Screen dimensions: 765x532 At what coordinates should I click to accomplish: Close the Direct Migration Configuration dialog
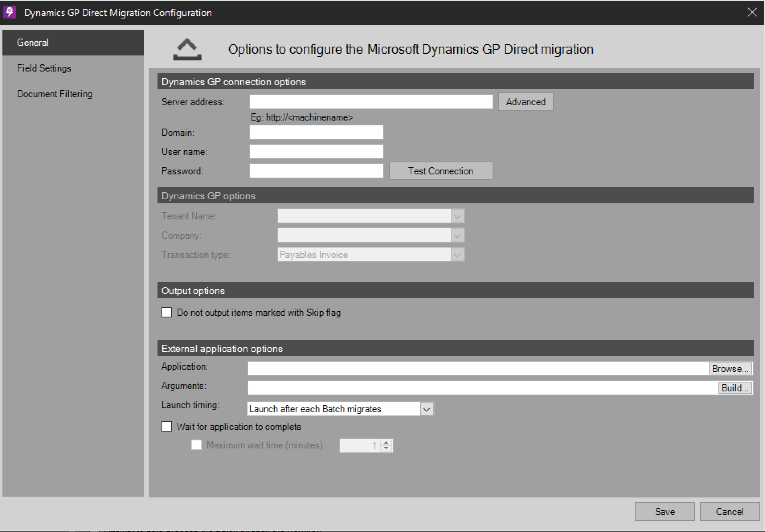pyautogui.click(x=752, y=12)
